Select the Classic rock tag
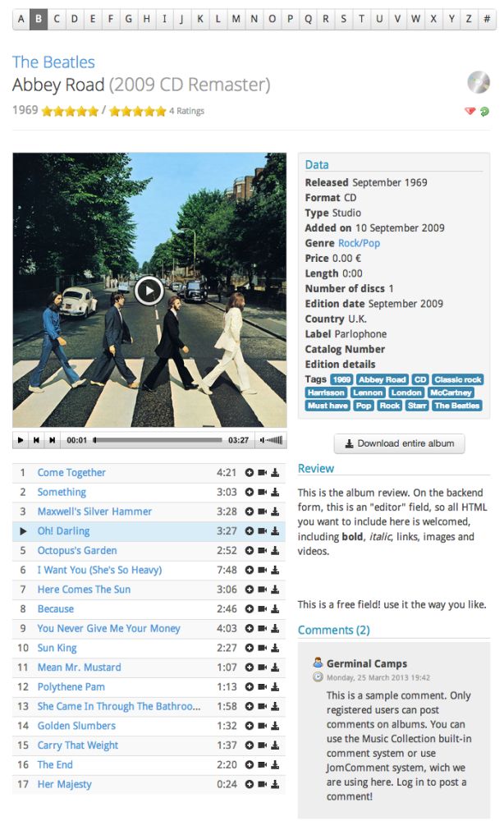The image size is (504, 821). click(x=457, y=379)
